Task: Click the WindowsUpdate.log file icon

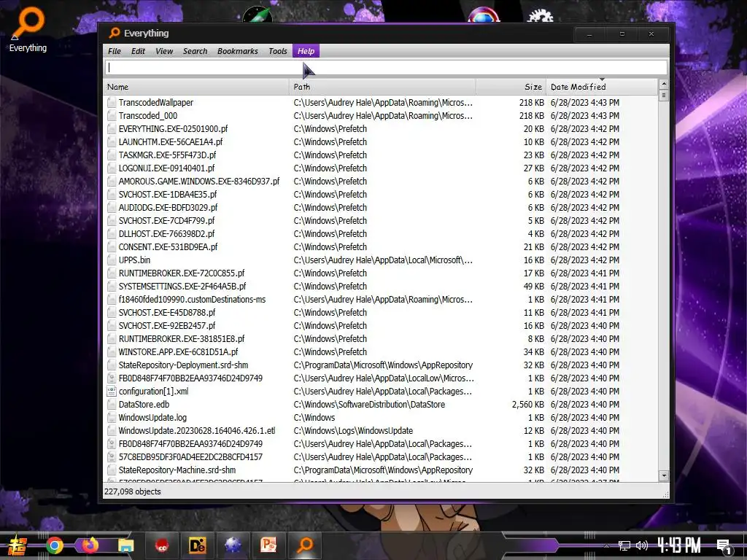Action: coord(112,418)
